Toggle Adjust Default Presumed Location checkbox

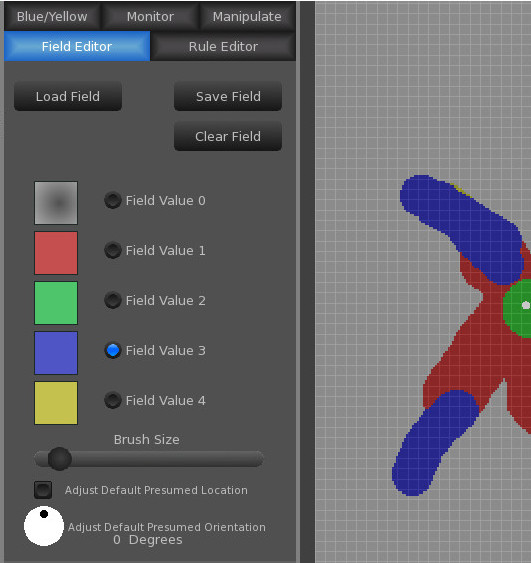43,490
